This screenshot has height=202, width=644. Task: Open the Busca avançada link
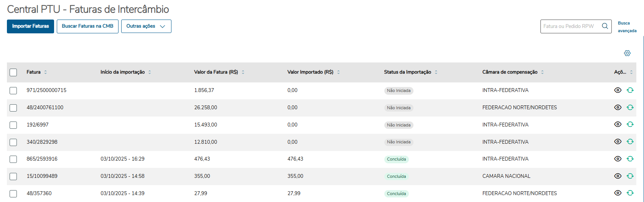pyautogui.click(x=627, y=27)
